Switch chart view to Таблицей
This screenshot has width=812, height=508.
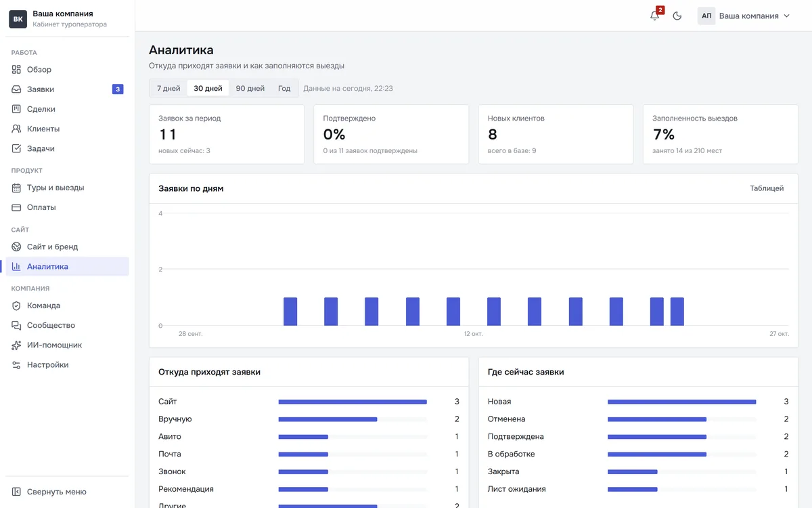pos(767,188)
